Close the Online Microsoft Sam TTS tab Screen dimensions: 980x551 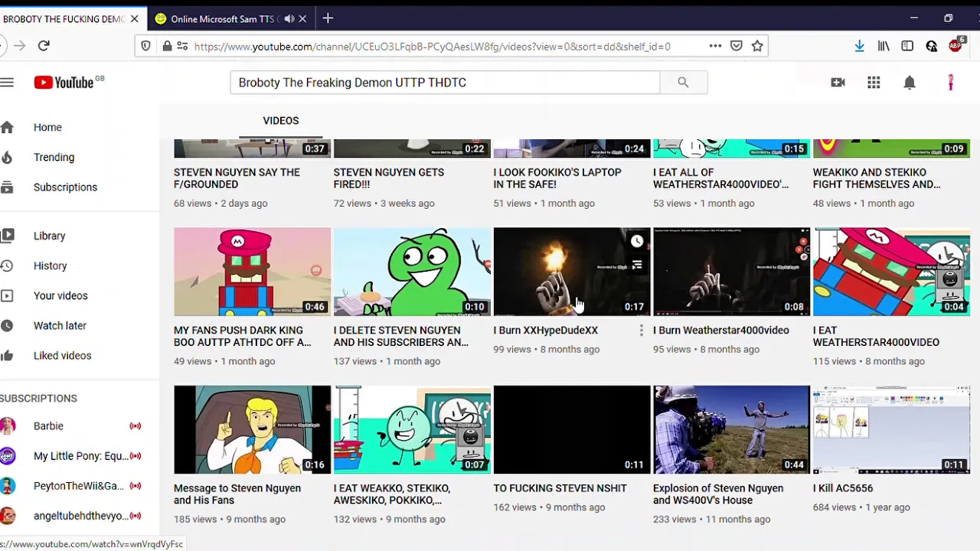pyautogui.click(x=302, y=19)
